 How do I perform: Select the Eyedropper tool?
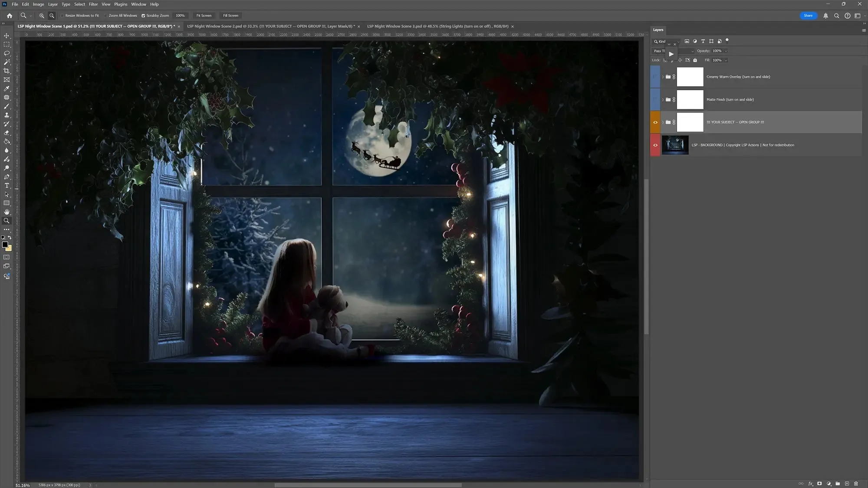tap(7, 88)
